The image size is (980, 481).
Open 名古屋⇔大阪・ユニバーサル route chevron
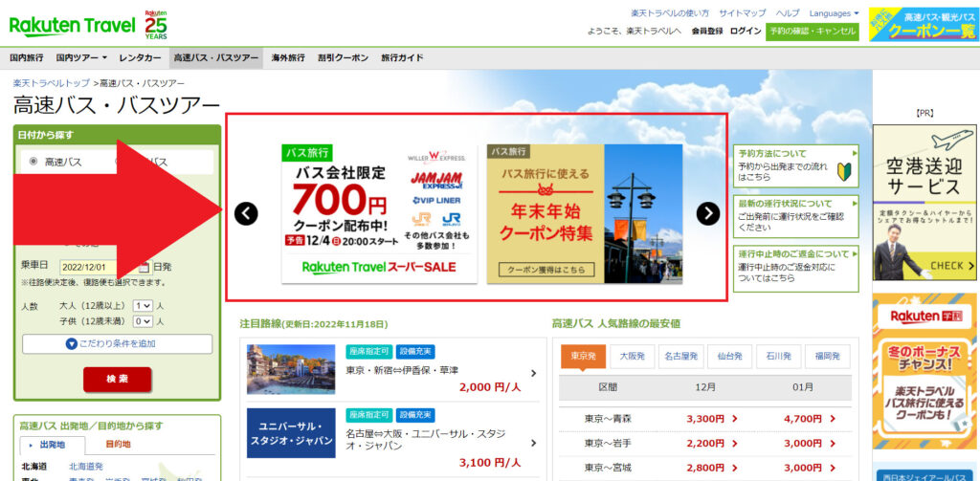tap(533, 443)
